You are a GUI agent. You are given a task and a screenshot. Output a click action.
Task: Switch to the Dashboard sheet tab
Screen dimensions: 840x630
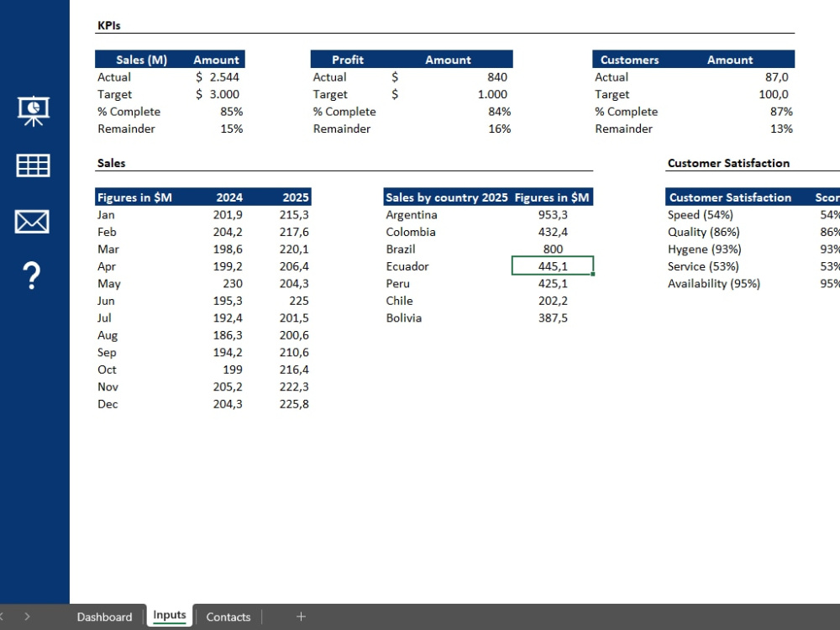104,617
